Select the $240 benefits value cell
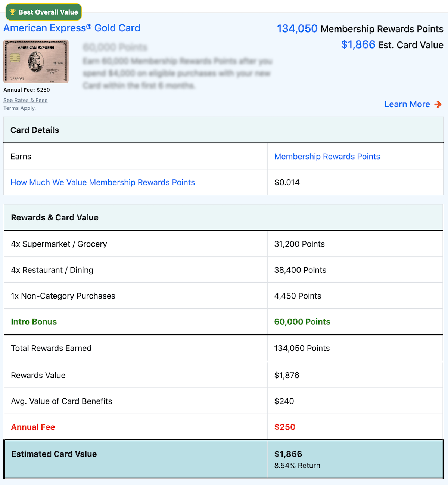Screen dimensions: 448x485 [x=284, y=401]
